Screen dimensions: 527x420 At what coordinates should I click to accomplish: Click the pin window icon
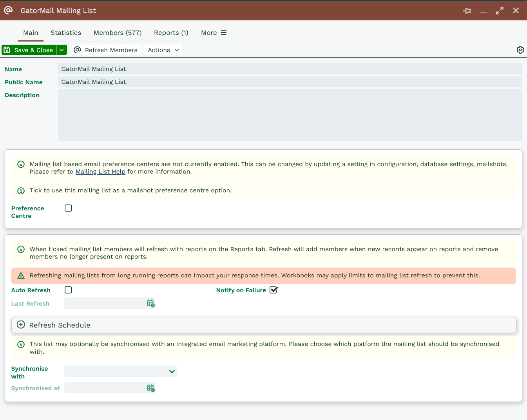467,11
